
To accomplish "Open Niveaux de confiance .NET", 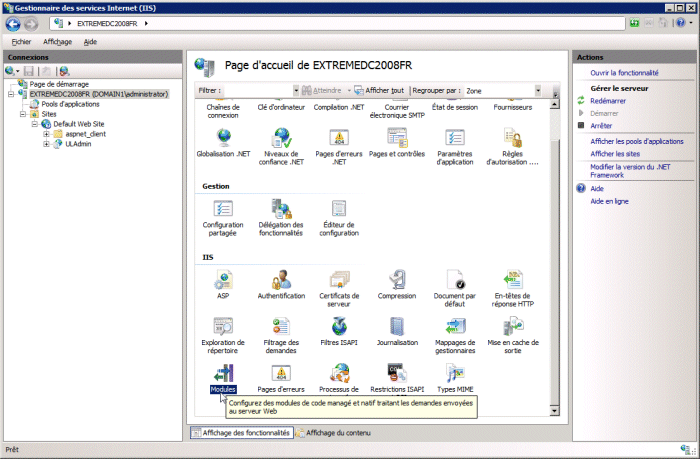I will click(281, 146).
